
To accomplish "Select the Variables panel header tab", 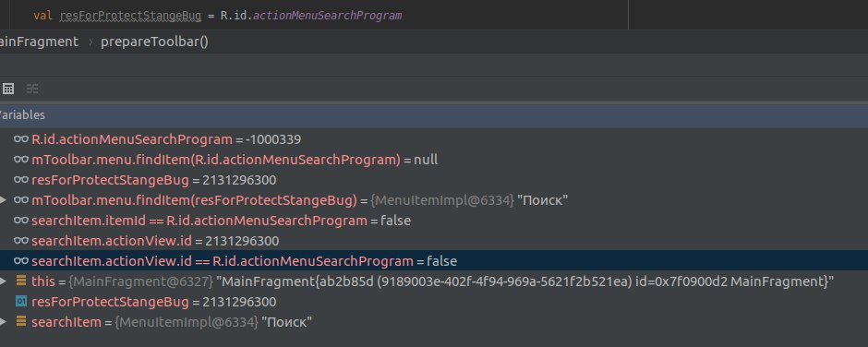I will [22, 115].
